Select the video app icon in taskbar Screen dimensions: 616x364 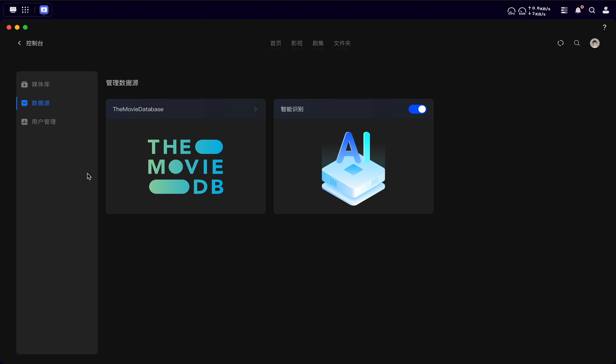pyautogui.click(x=44, y=10)
